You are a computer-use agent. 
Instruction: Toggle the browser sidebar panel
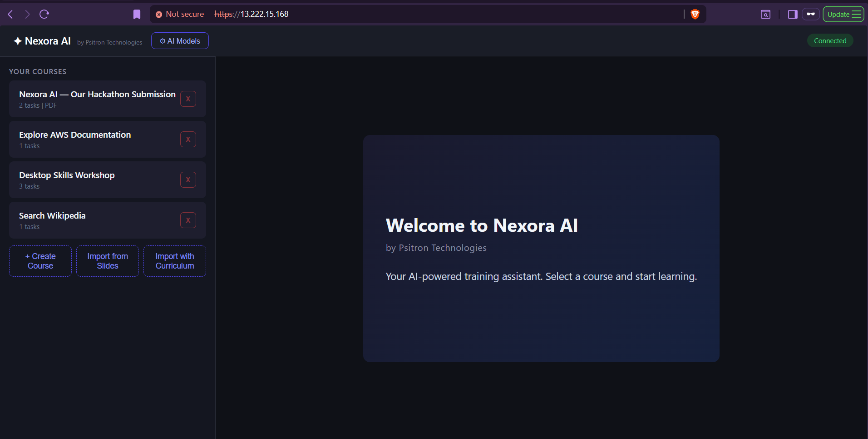[793, 14]
